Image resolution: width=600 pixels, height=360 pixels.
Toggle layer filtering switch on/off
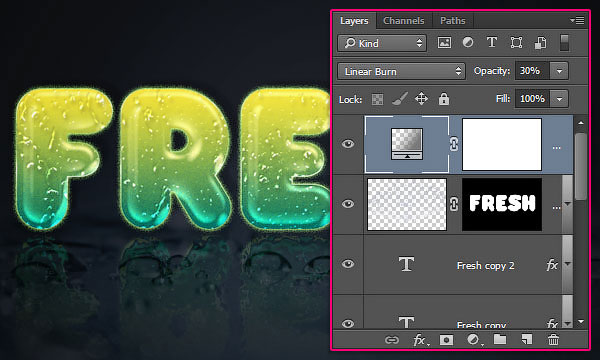coord(564,42)
